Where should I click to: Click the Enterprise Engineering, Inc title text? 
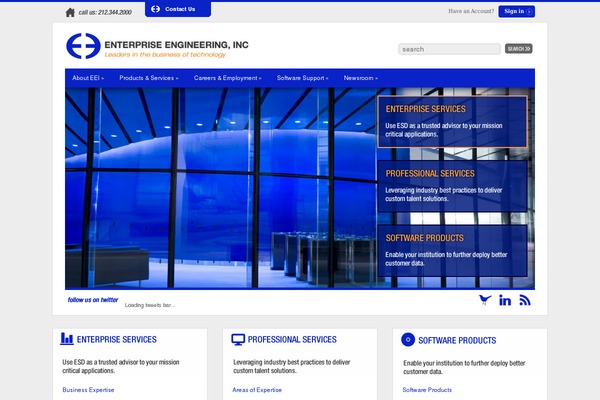[x=176, y=45]
